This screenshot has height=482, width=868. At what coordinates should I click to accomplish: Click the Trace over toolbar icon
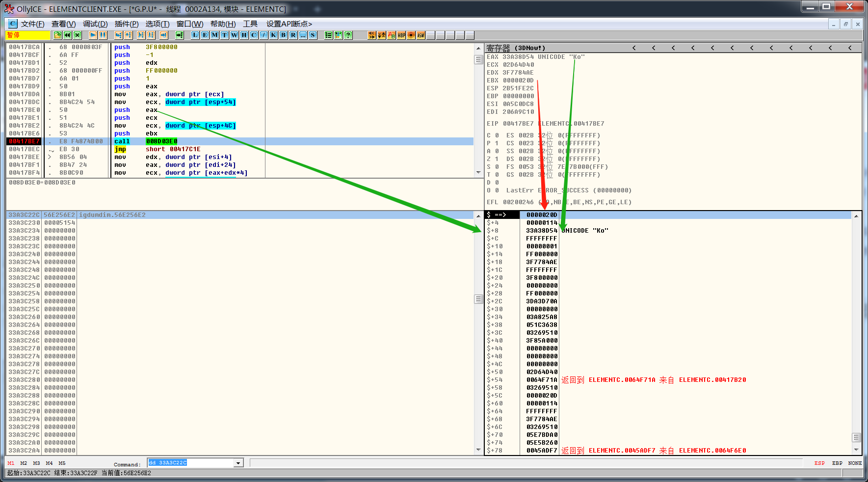pyautogui.click(x=151, y=35)
